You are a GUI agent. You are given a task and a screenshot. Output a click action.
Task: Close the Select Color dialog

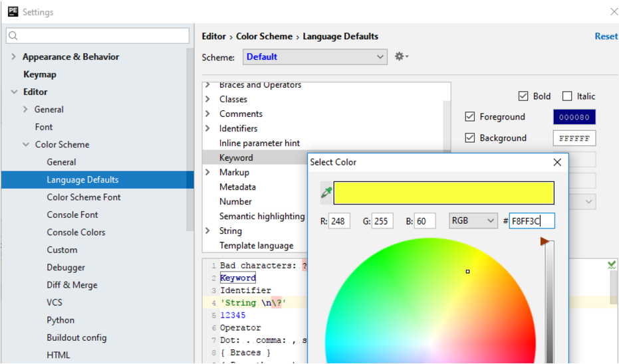tap(557, 162)
